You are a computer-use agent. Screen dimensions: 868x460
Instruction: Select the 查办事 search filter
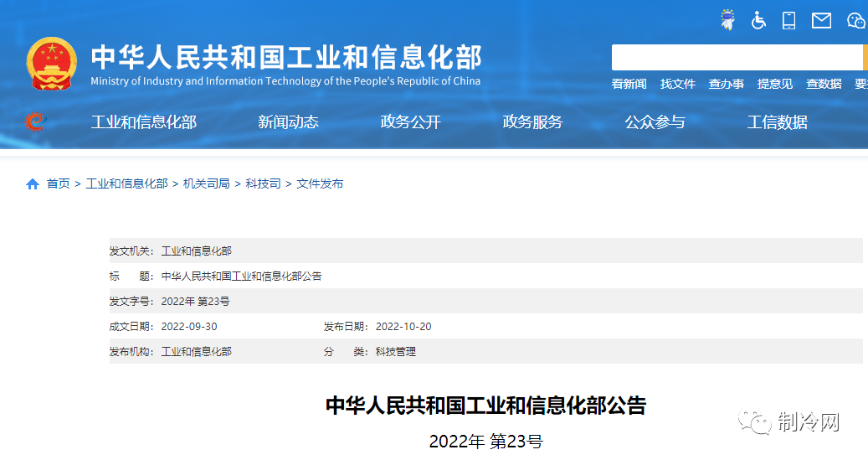coord(727,85)
